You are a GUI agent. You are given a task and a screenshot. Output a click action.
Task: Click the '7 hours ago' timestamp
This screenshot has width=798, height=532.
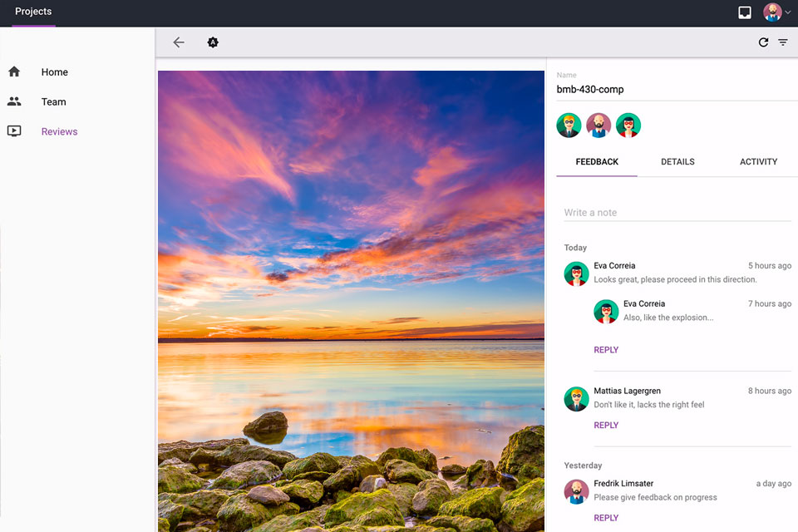770,303
